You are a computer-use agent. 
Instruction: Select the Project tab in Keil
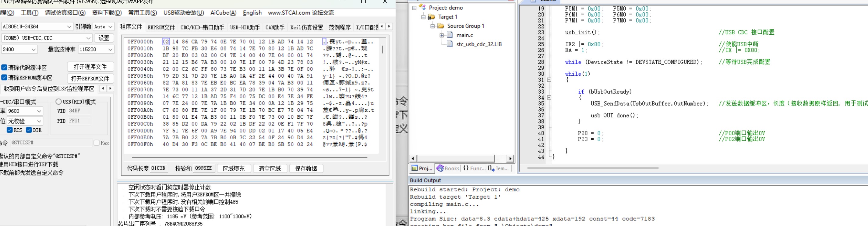(x=422, y=168)
